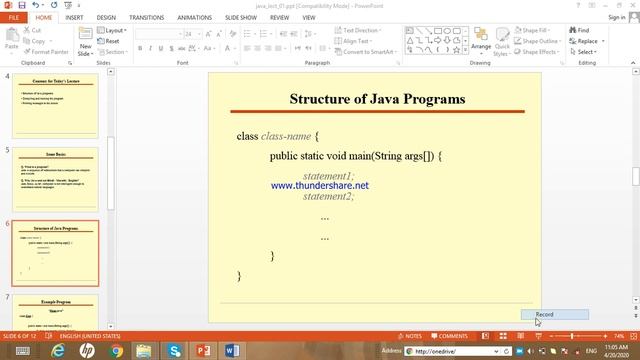
Task: Open the font name combo box
Action: click(x=159, y=34)
